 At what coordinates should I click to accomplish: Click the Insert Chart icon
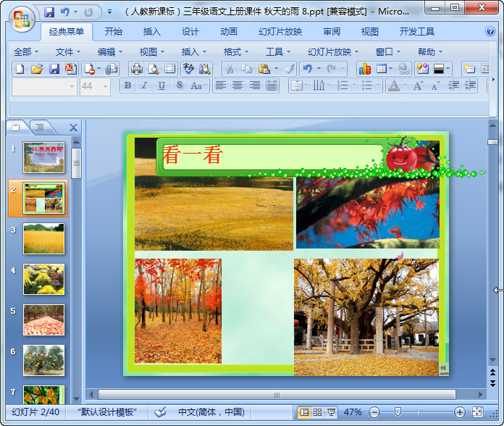(x=365, y=69)
